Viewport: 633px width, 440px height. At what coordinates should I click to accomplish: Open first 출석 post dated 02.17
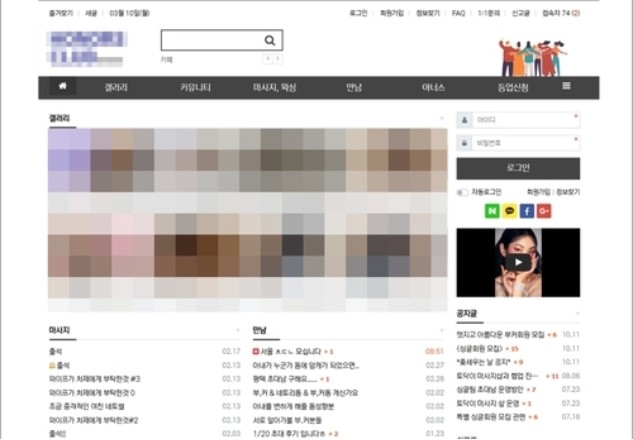[x=55, y=352]
